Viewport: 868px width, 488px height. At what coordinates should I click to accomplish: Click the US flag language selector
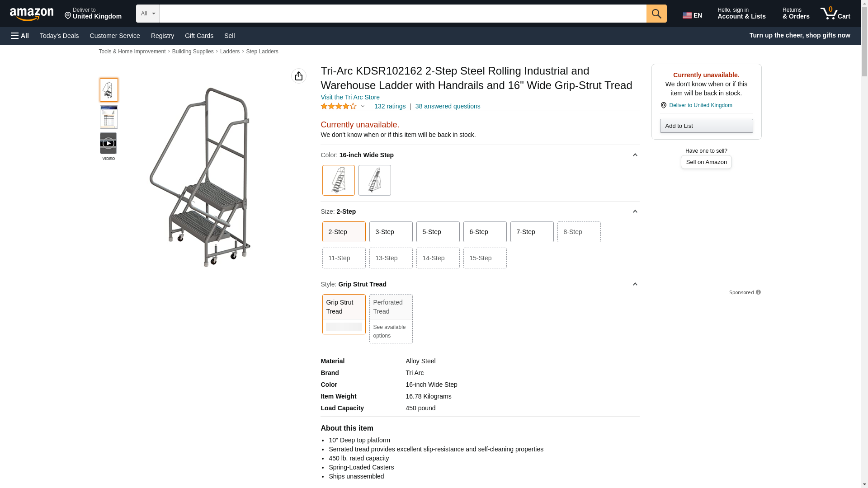click(x=692, y=15)
